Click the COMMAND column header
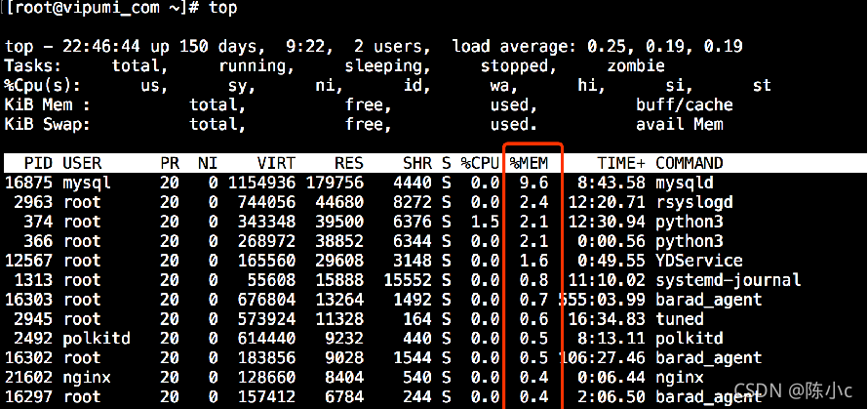Image resolution: width=868 pixels, height=409 pixels. [690, 163]
